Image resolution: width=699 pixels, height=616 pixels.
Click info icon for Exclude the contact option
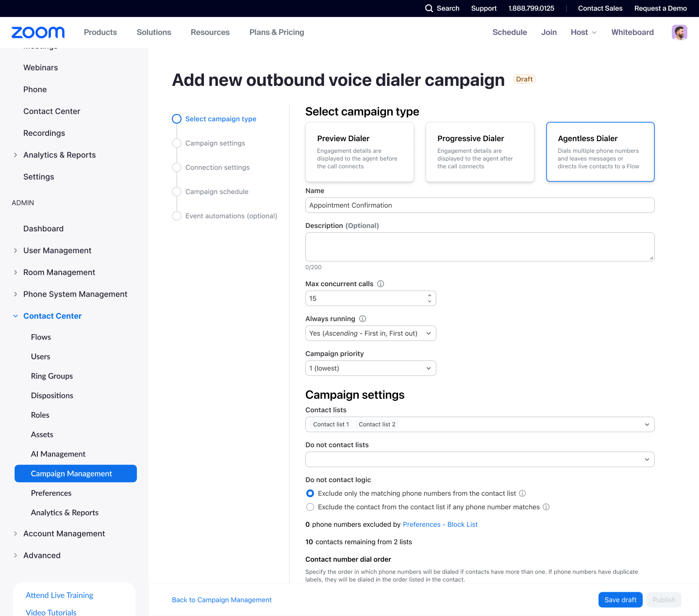click(546, 507)
